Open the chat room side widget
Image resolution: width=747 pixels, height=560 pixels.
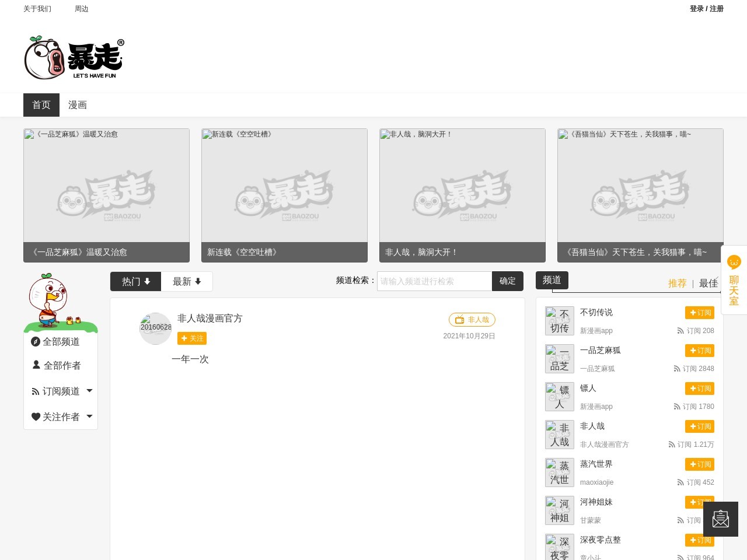pos(734,281)
